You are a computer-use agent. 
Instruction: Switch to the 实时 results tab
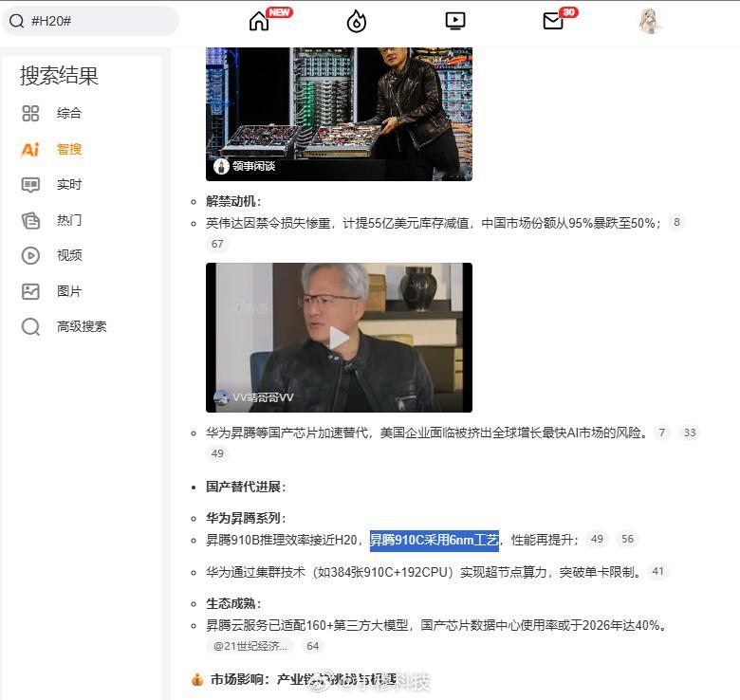pos(69,184)
